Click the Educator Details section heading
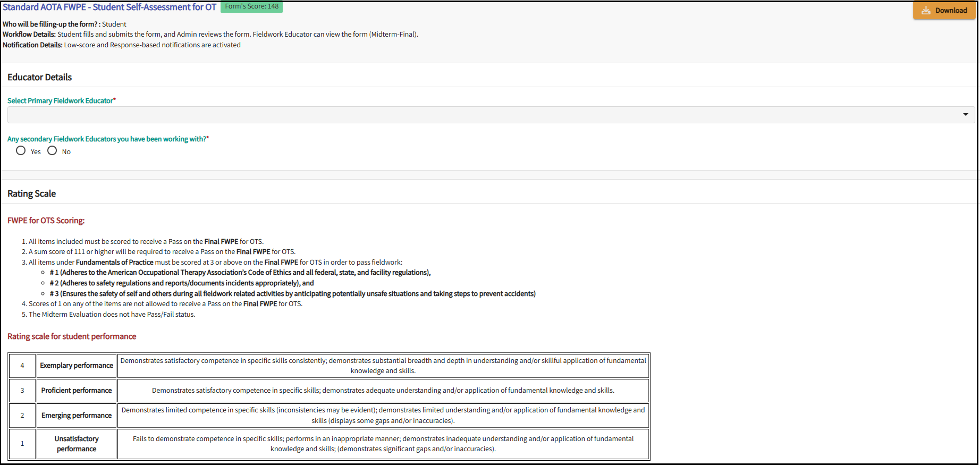The image size is (980, 465). click(39, 77)
